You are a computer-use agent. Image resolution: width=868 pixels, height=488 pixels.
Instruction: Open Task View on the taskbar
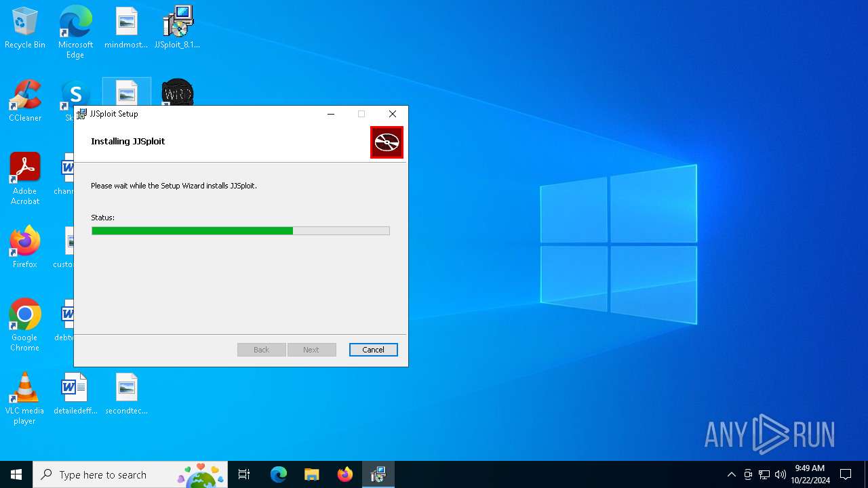point(244,474)
